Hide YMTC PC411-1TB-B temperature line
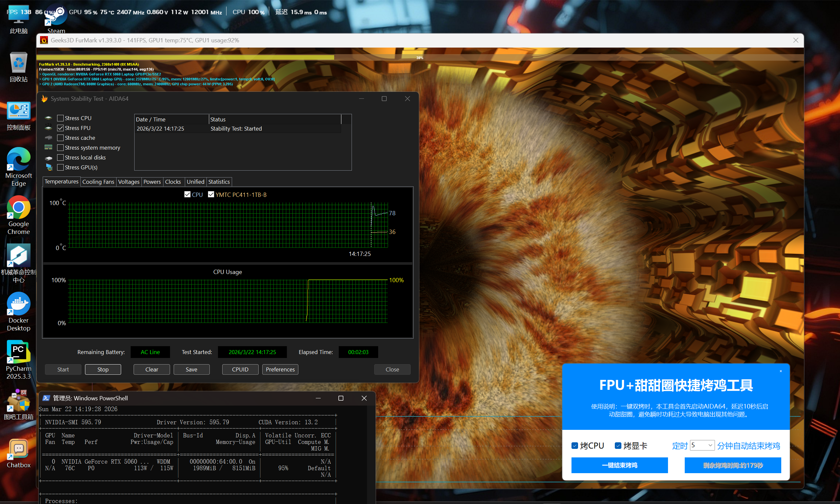 (x=211, y=194)
